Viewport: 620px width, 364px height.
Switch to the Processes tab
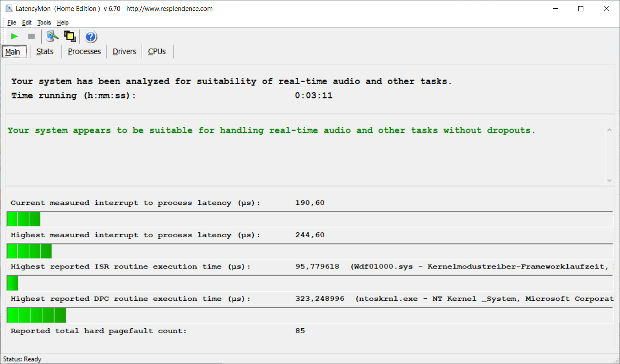(x=84, y=51)
